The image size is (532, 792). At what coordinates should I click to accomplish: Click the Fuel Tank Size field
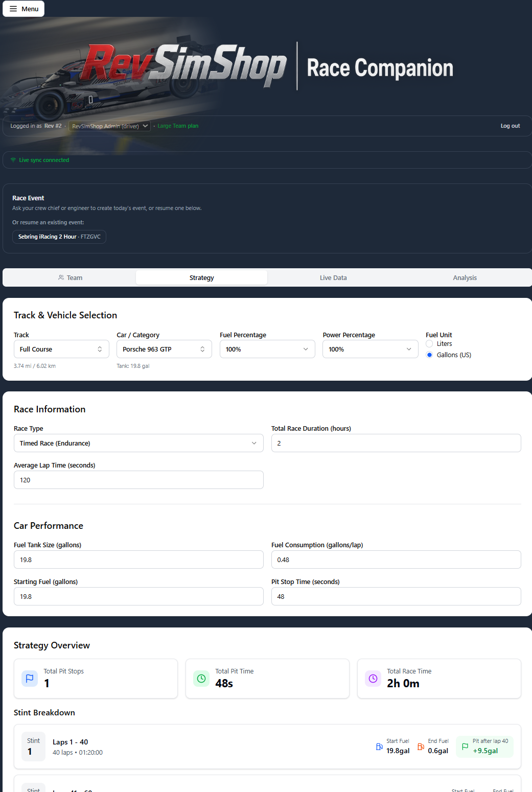(138, 560)
